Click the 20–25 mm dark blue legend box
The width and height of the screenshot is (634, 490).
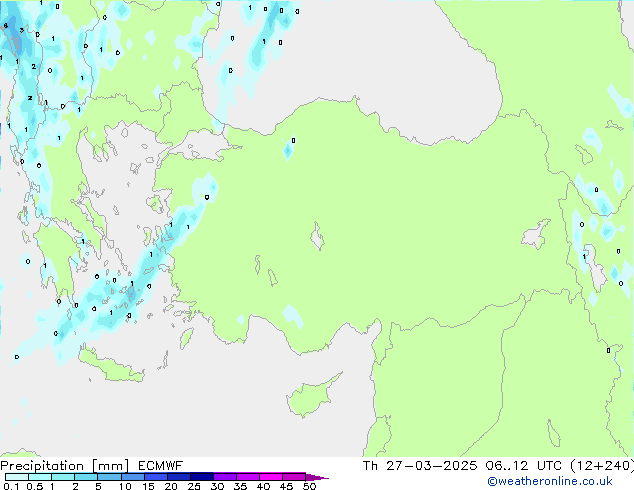click(178, 477)
